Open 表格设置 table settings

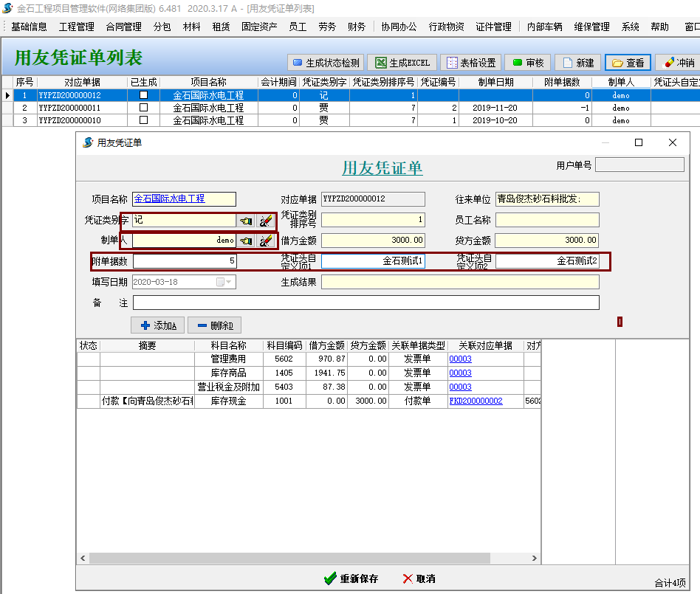(473, 63)
